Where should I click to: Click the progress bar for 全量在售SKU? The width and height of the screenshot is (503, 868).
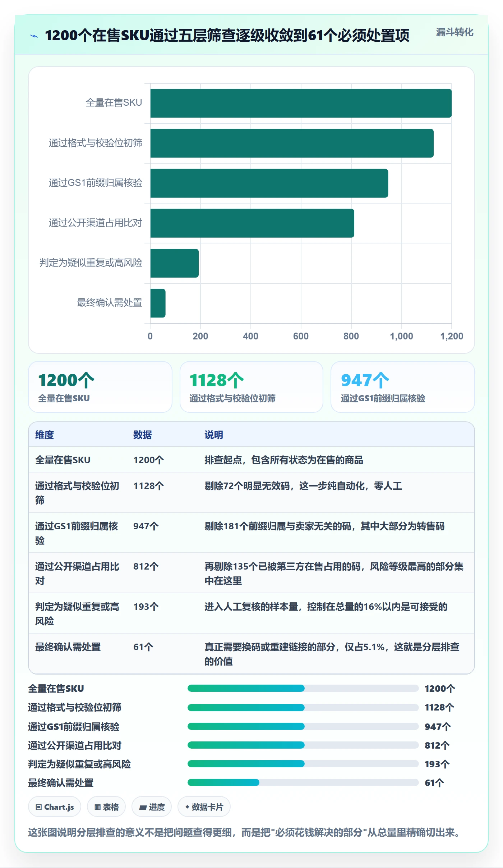[303, 688]
